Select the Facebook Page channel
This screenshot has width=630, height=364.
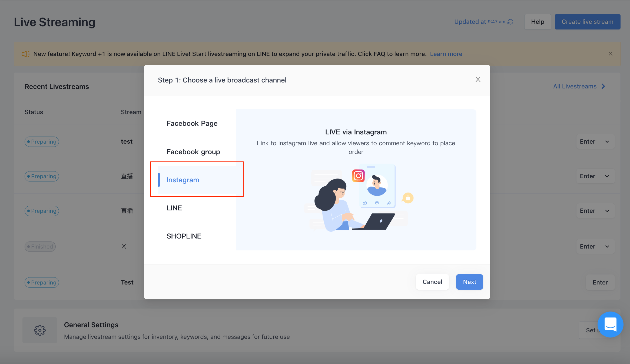point(197,123)
